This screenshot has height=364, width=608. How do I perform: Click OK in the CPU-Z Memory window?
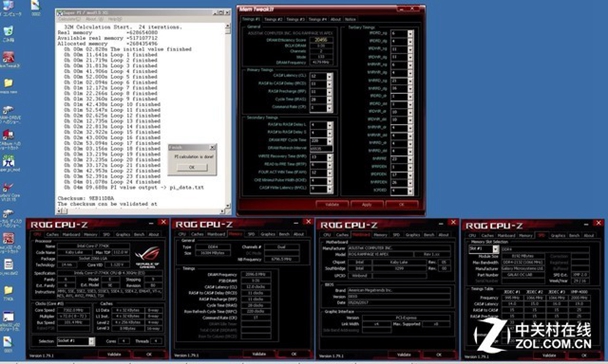pos(294,354)
